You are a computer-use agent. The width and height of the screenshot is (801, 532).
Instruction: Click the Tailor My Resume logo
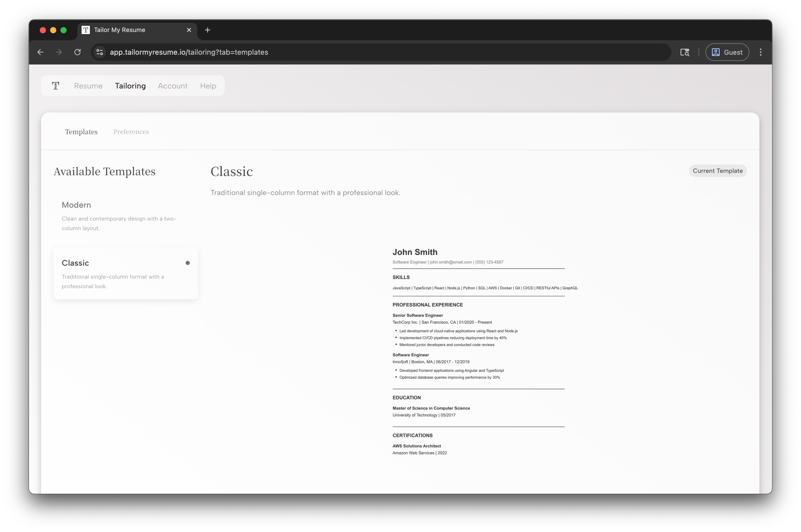pos(55,85)
